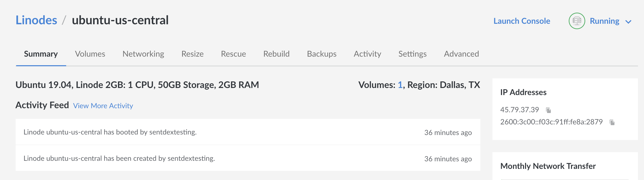Open the Backups tab

coord(321,54)
